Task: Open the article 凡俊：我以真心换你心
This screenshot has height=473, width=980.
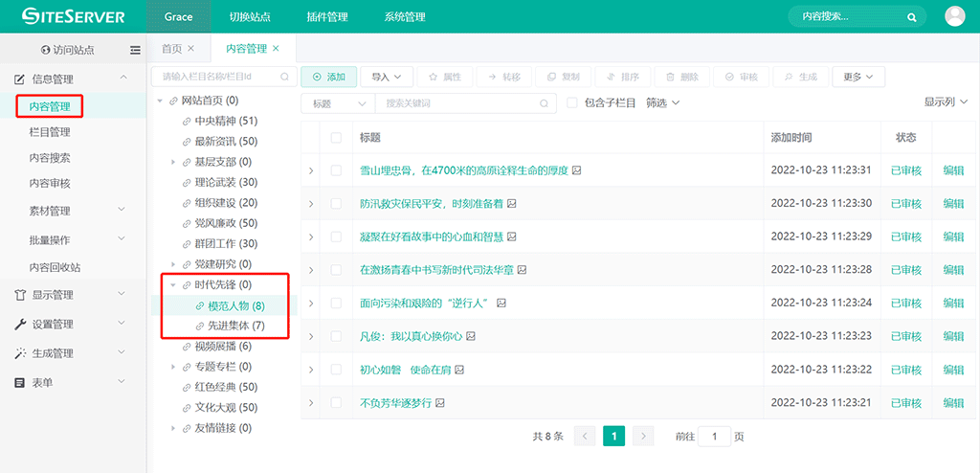Action: pos(412,336)
